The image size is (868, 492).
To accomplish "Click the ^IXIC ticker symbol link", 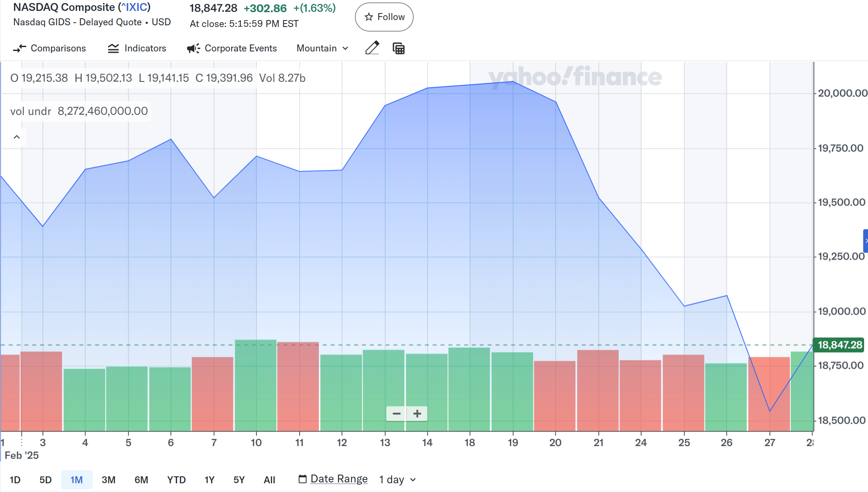I will pos(134,7).
